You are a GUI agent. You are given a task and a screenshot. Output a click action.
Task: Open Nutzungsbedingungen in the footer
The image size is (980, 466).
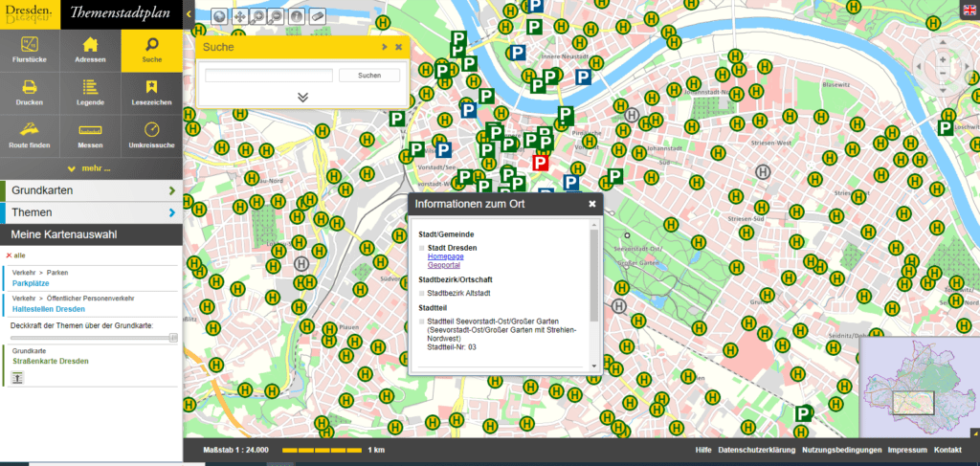tap(842, 450)
